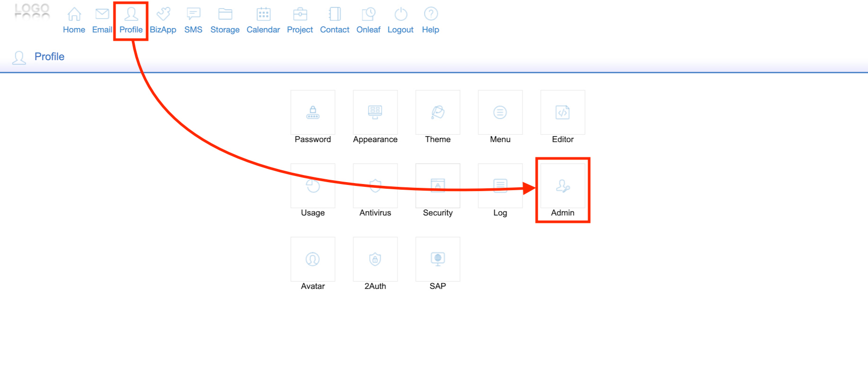This screenshot has height=370, width=868.
Task: Open the Editor code icon
Action: [563, 113]
